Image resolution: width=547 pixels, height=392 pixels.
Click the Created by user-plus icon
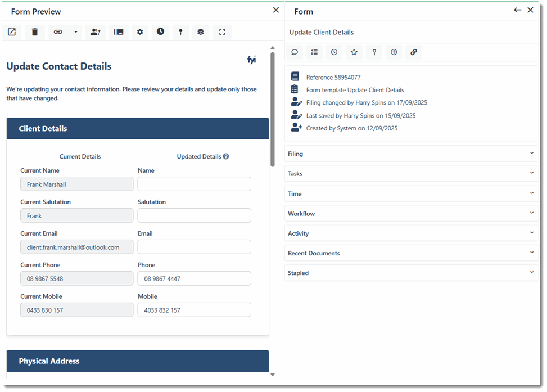click(x=296, y=127)
